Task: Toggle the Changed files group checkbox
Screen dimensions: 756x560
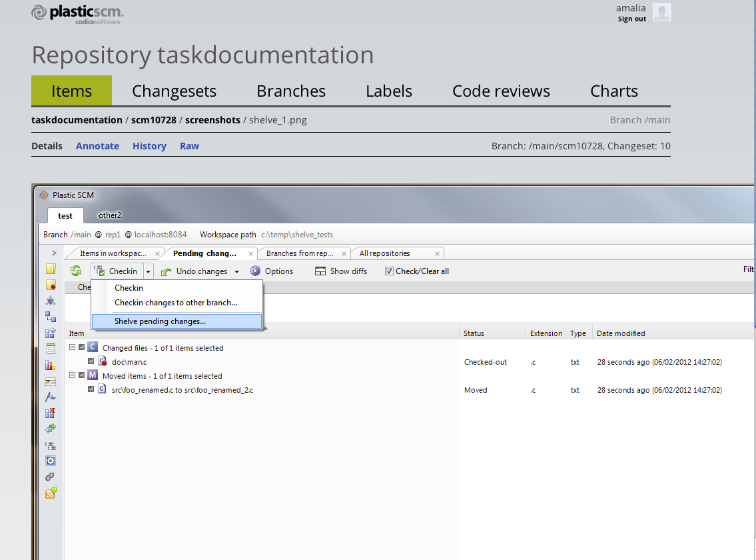Action: point(82,347)
